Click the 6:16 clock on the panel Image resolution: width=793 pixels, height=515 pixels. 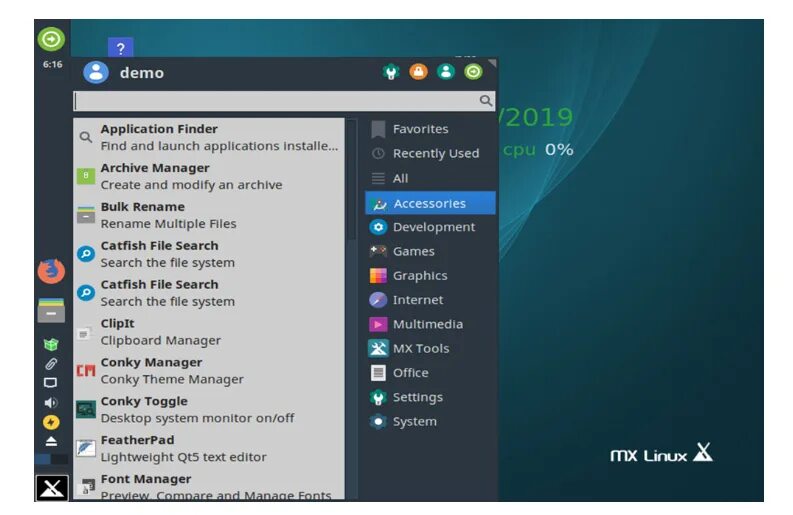pyautogui.click(x=53, y=64)
